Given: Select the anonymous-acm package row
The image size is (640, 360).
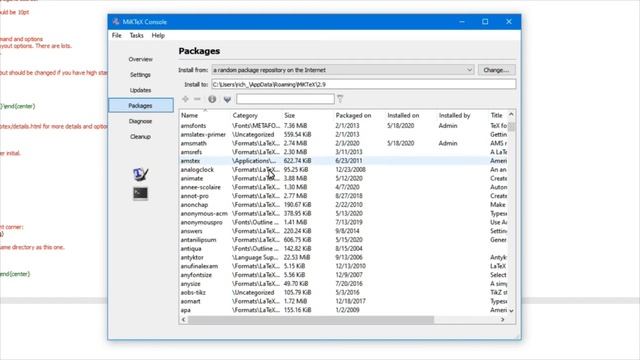Looking at the screenshot, I should (344, 213).
